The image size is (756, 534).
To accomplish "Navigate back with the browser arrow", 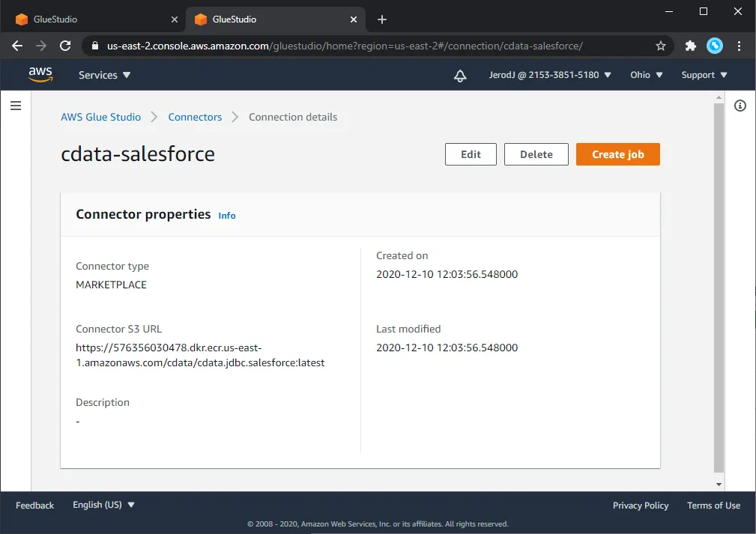I will (x=16, y=46).
